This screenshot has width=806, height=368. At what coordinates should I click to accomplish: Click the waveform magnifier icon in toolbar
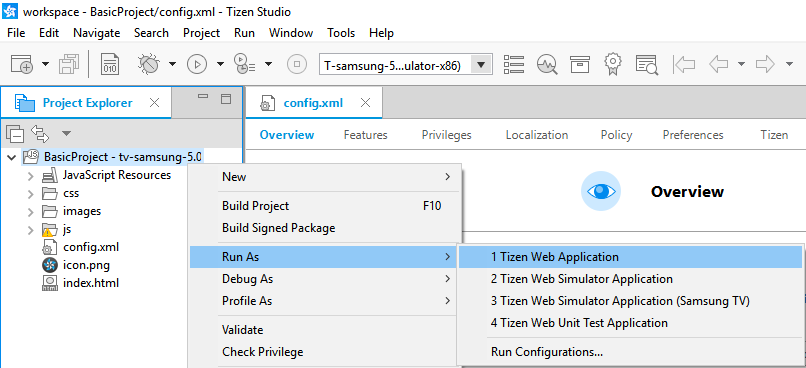point(547,64)
